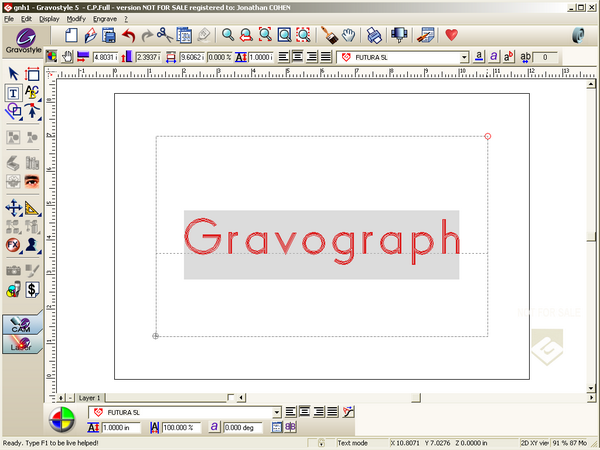This screenshot has height=450, width=600.
Task: Click the vertical scrollbar down arrow
Action: click(x=591, y=388)
